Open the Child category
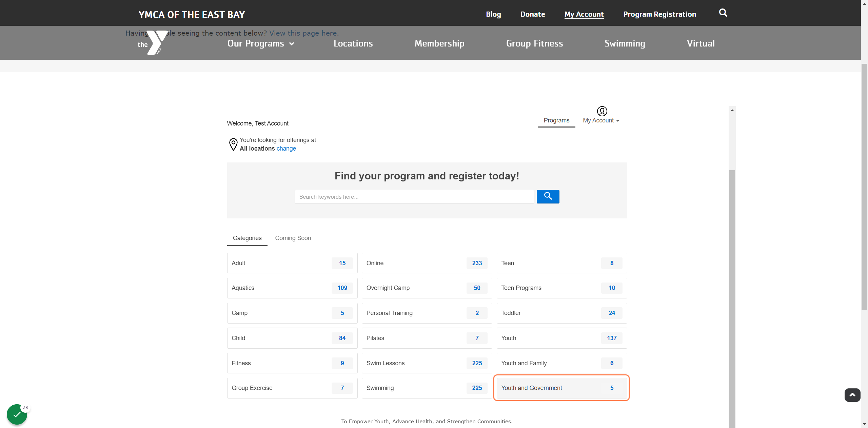The width and height of the screenshot is (868, 428). 292,338
